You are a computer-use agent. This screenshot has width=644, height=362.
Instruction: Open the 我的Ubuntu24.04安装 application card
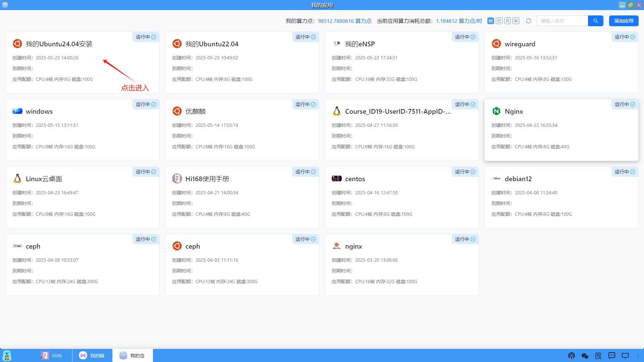83,62
